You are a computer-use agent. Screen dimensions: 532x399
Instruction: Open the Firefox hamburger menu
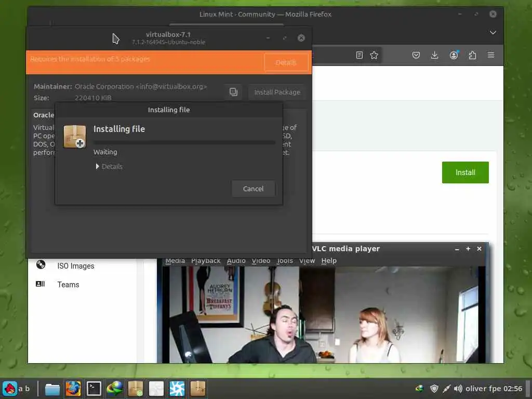coord(490,55)
